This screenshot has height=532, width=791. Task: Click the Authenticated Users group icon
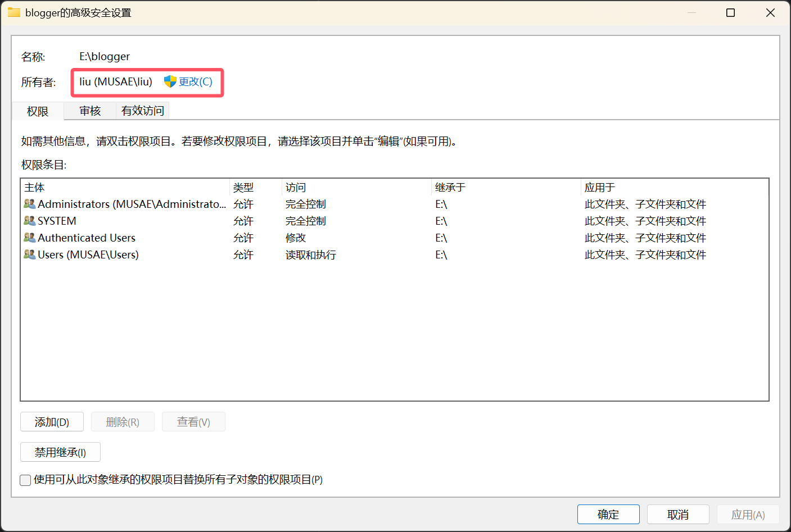point(29,238)
